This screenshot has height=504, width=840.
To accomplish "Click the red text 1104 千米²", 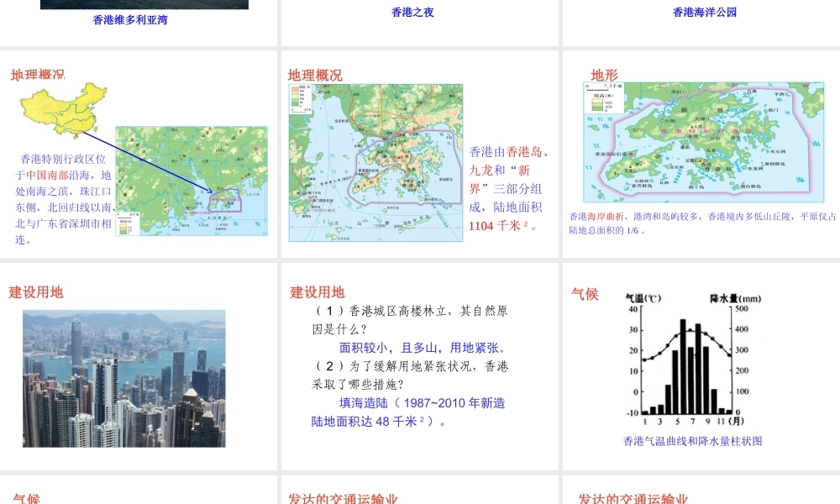I will coord(501,226).
